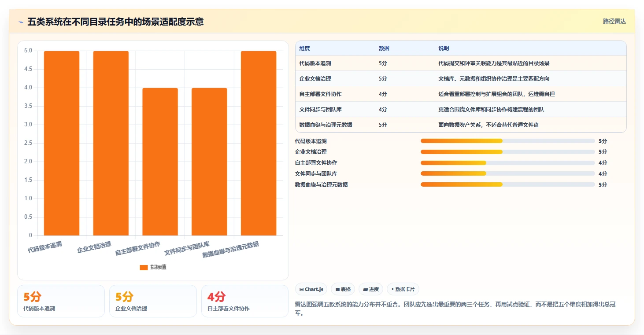This screenshot has width=644, height=335.
Task: Click the card title 五类系统在不同目录任务中的场景适配度示意
Action: (x=115, y=22)
